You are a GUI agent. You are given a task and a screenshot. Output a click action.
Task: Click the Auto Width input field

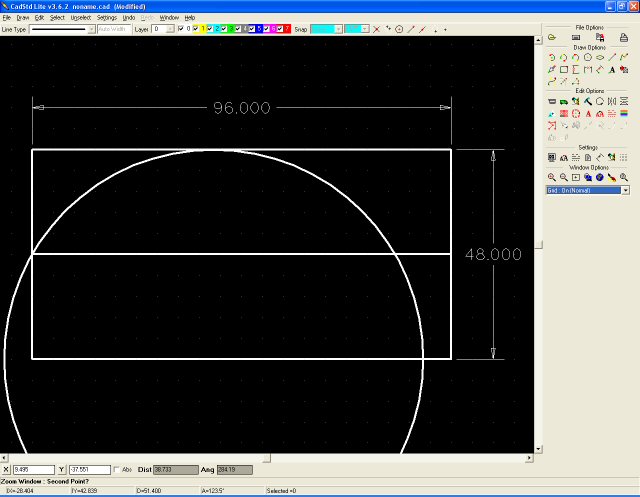(x=114, y=29)
